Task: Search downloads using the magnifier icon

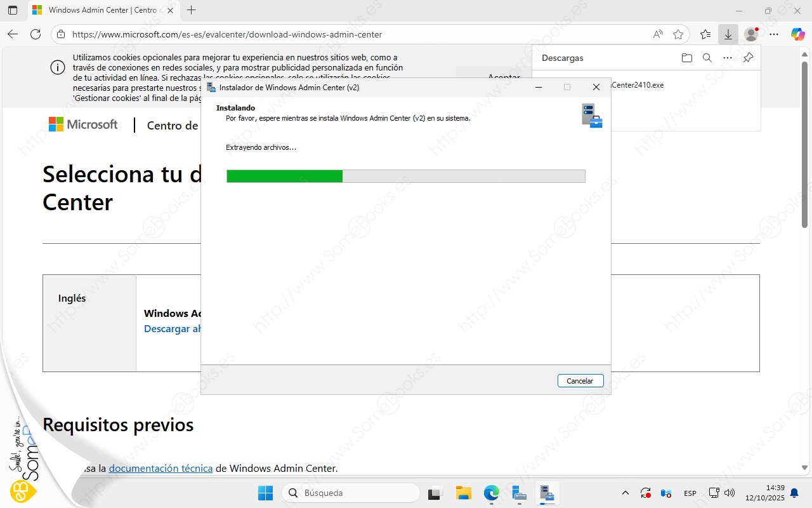Action: tap(707, 58)
